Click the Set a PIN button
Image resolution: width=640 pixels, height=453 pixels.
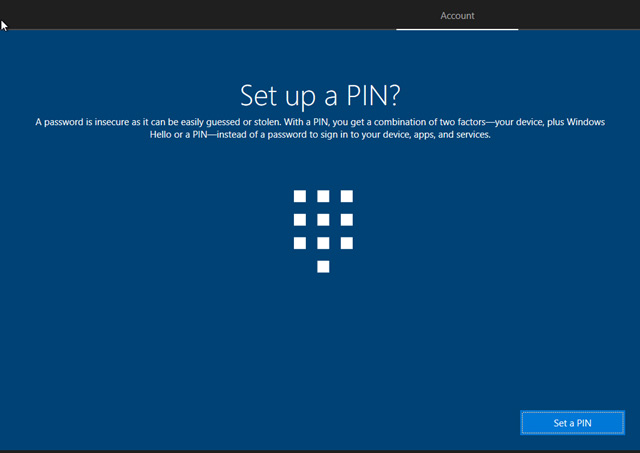[x=572, y=423]
